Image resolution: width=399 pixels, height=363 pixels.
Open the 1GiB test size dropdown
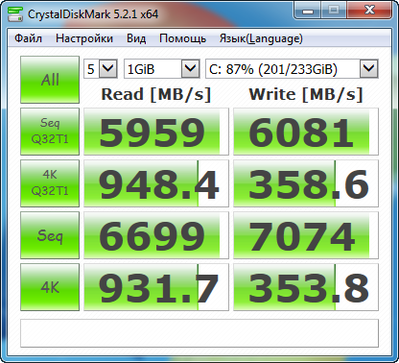coord(162,69)
